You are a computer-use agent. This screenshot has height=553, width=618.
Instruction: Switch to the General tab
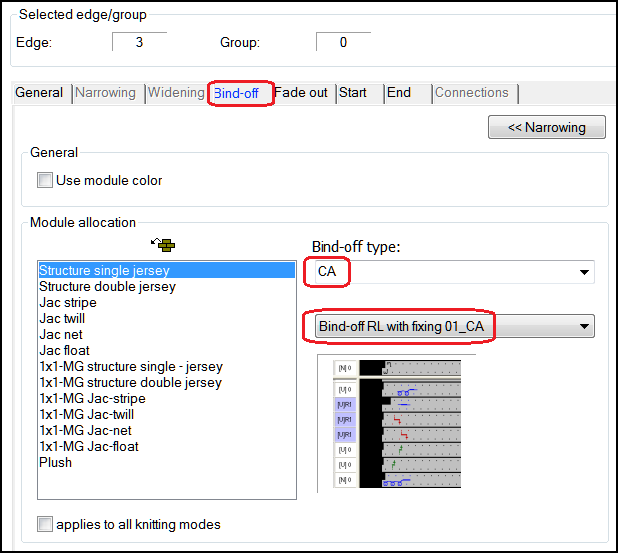coord(39,93)
